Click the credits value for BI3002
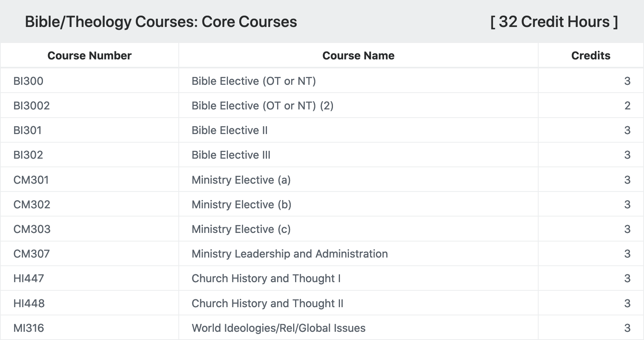 click(x=627, y=106)
